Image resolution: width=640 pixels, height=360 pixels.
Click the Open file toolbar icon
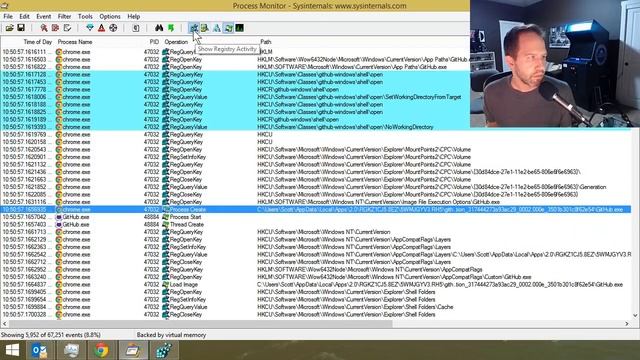coord(9,28)
